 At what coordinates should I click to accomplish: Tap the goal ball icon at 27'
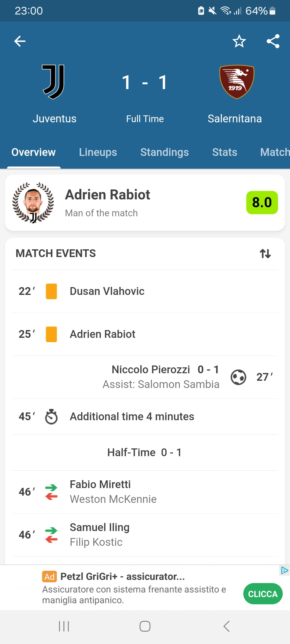coord(238,377)
